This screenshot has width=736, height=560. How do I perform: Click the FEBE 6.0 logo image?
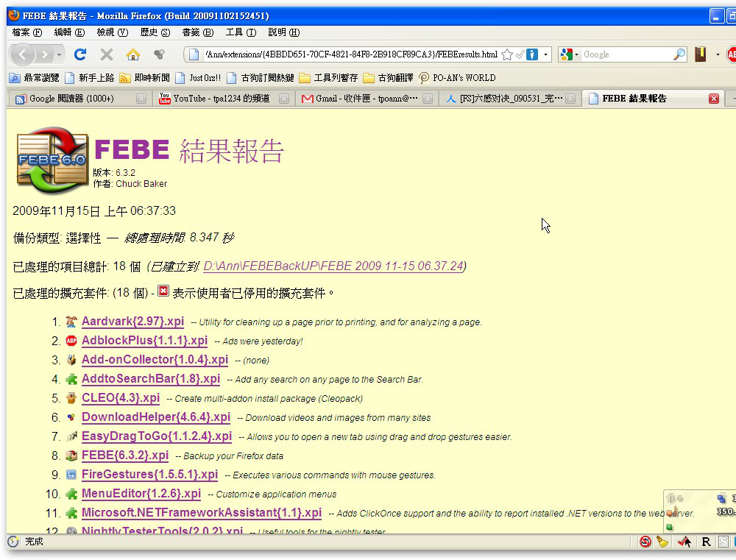tap(52, 160)
